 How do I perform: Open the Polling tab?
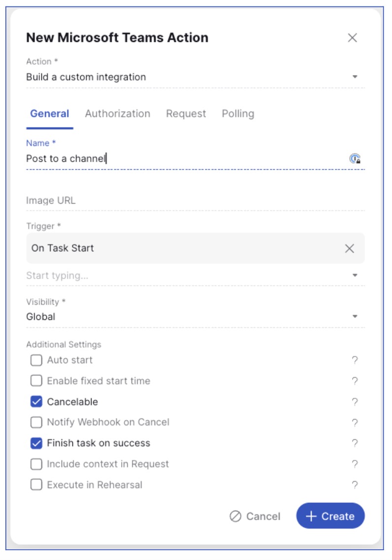click(x=238, y=114)
